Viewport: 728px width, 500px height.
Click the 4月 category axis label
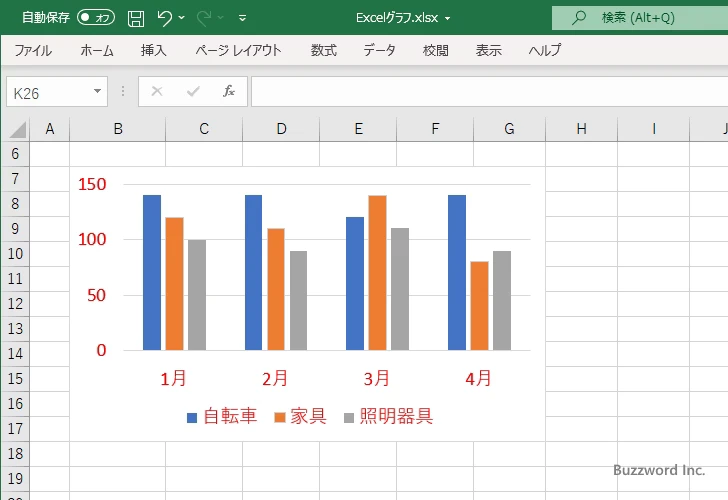[478, 378]
